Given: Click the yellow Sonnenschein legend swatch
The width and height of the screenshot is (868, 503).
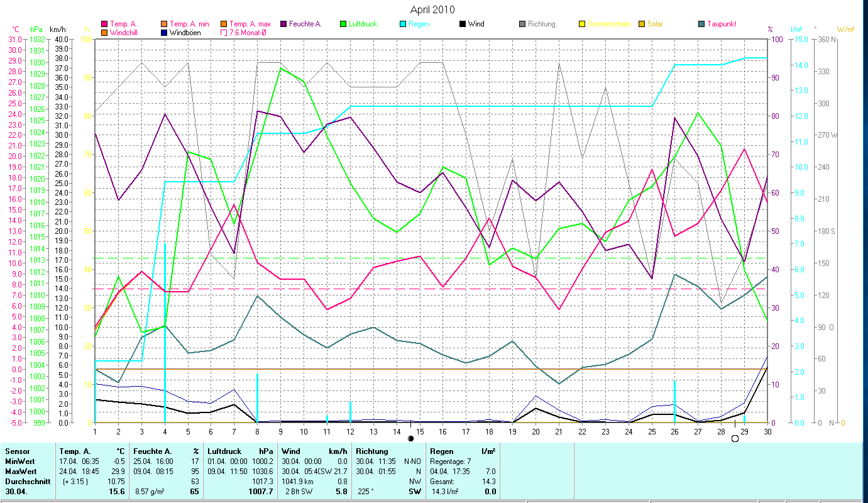Looking at the screenshot, I should click(x=582, y=24).
